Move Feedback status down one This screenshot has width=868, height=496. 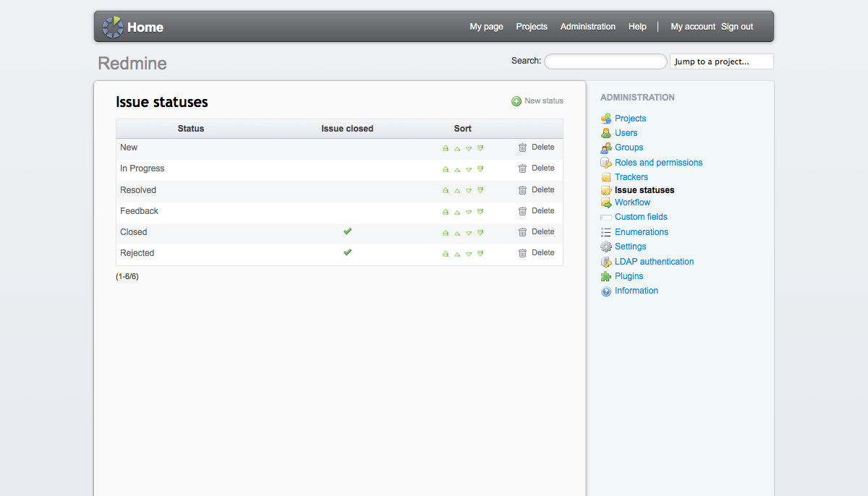tap(469, 212)
